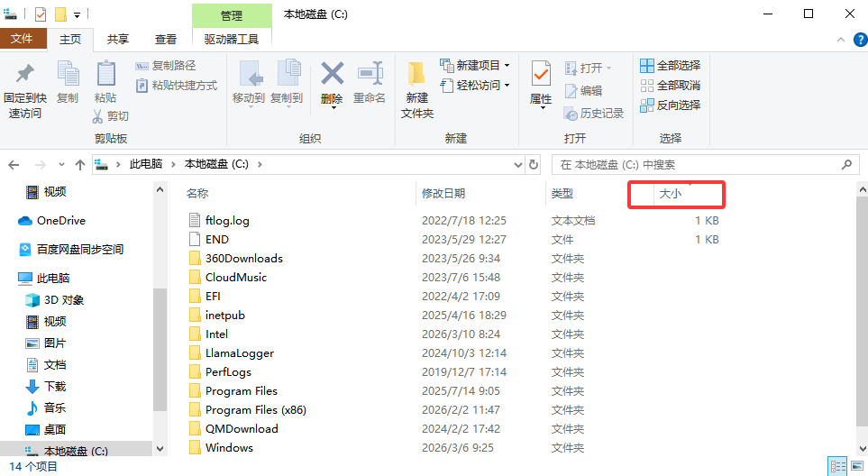Select 3D 对象 in navigation pane

point(55,300)
